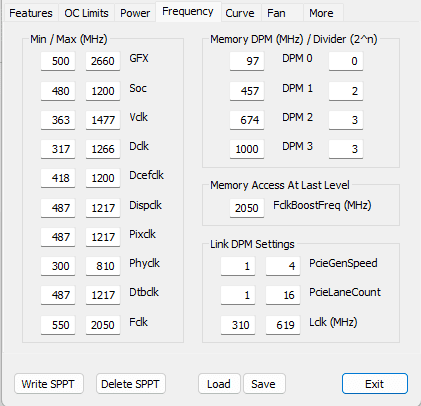Select the DPM 3 memory frequency field

[x=247, y=149]
